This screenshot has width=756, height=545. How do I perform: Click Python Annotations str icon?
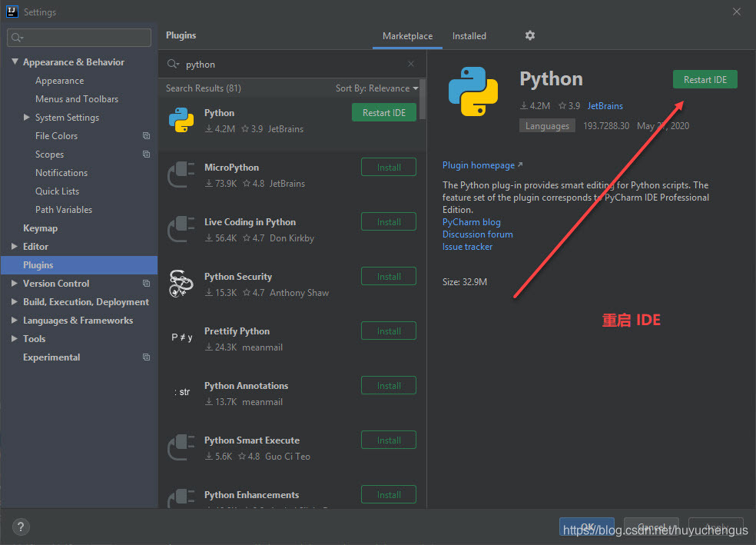coord(182,392)
